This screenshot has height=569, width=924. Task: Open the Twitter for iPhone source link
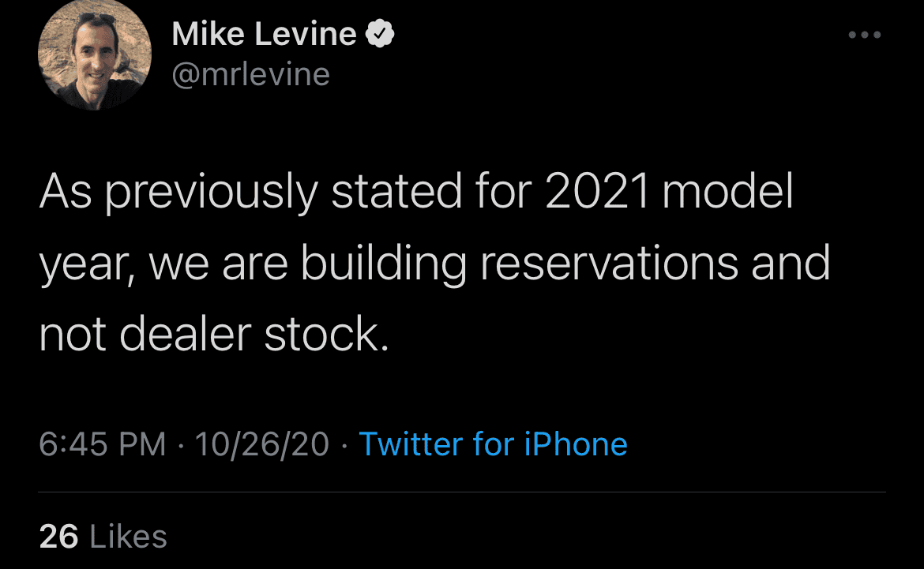pos(494,444)
